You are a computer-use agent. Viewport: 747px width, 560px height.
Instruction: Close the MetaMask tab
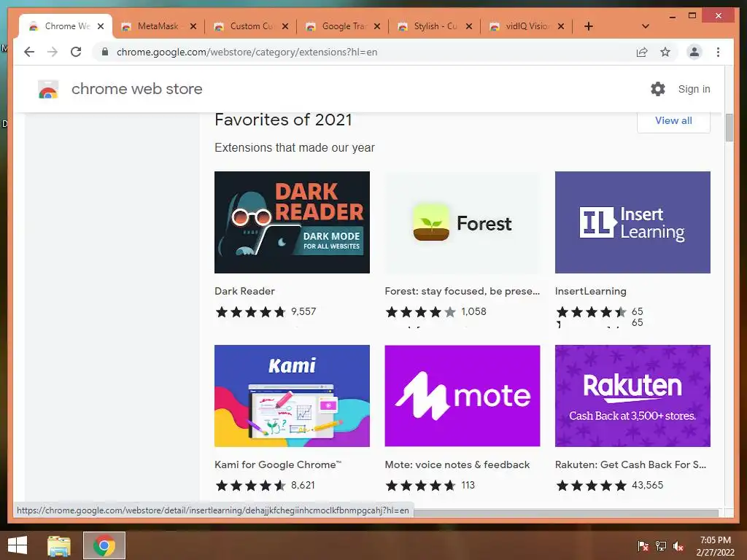(193, 26)
